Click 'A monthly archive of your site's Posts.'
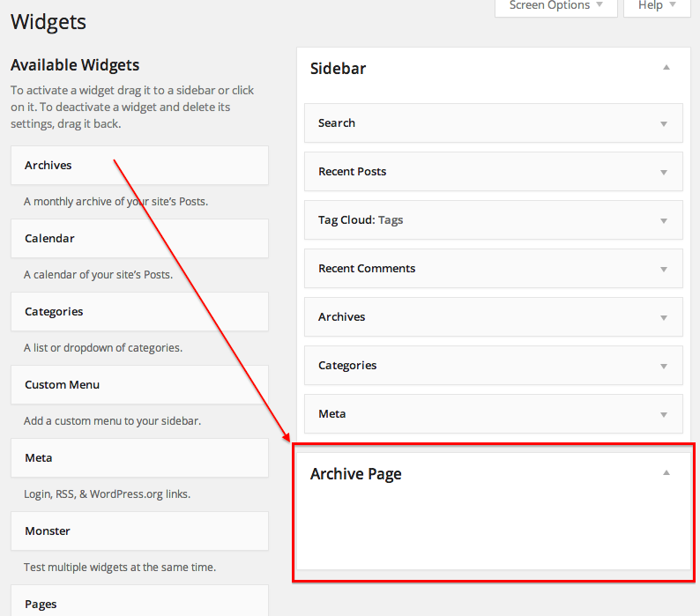This screenshot has height=616, width=700. pyautogui.click(x=116, y=202)
